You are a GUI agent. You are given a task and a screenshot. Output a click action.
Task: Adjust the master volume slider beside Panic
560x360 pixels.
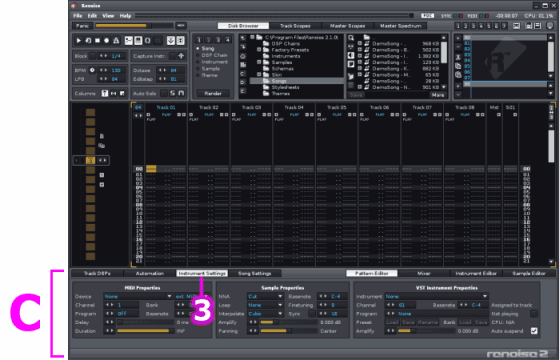click(134, 26)
